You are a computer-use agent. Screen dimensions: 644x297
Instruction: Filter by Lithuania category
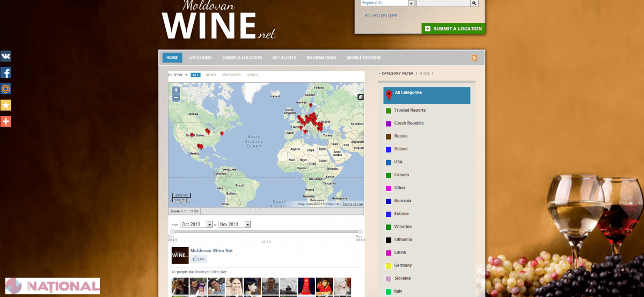tap(403, 239)
